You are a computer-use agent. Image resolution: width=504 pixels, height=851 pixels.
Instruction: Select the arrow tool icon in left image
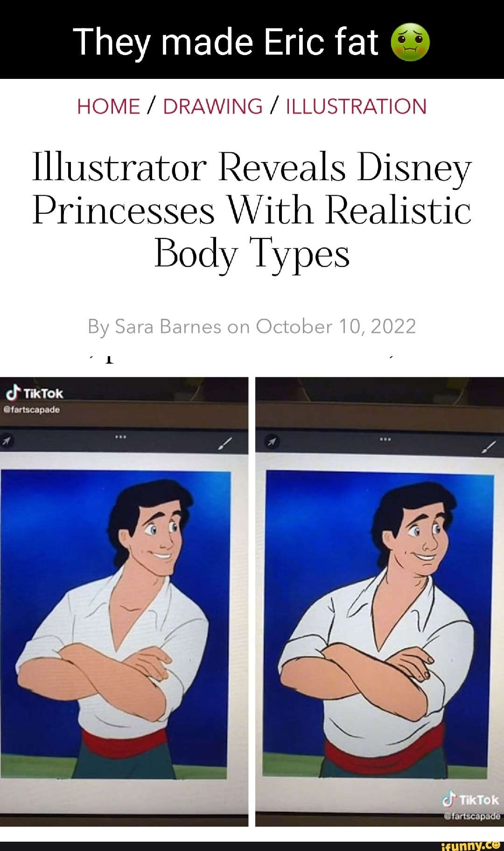coord(7,440)
